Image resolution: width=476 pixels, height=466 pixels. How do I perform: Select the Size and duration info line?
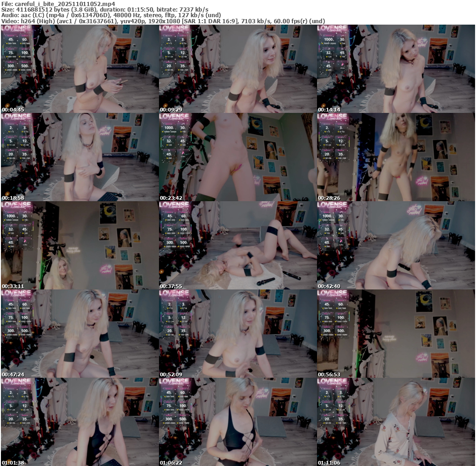(x=105, y=9)
